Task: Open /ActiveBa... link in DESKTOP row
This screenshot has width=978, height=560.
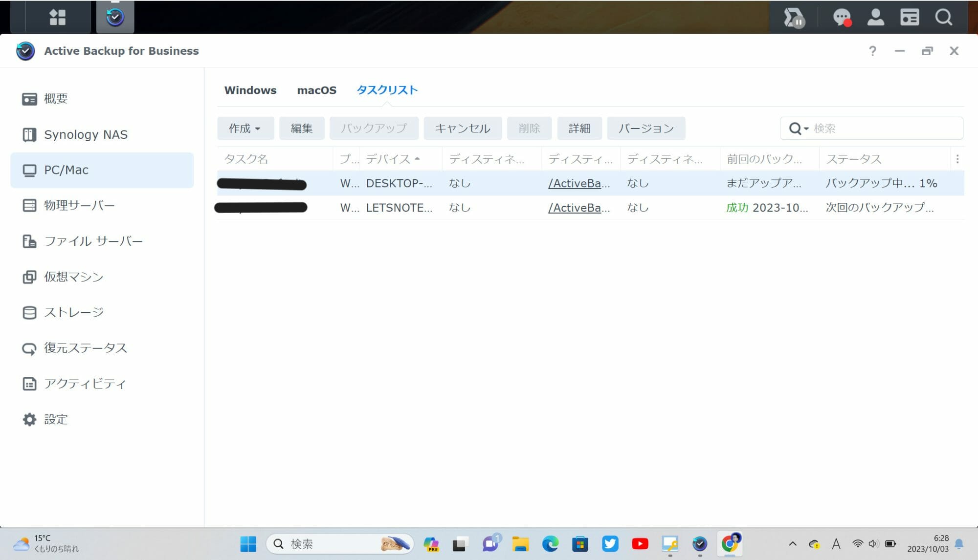Action: [x=578, y=183]
